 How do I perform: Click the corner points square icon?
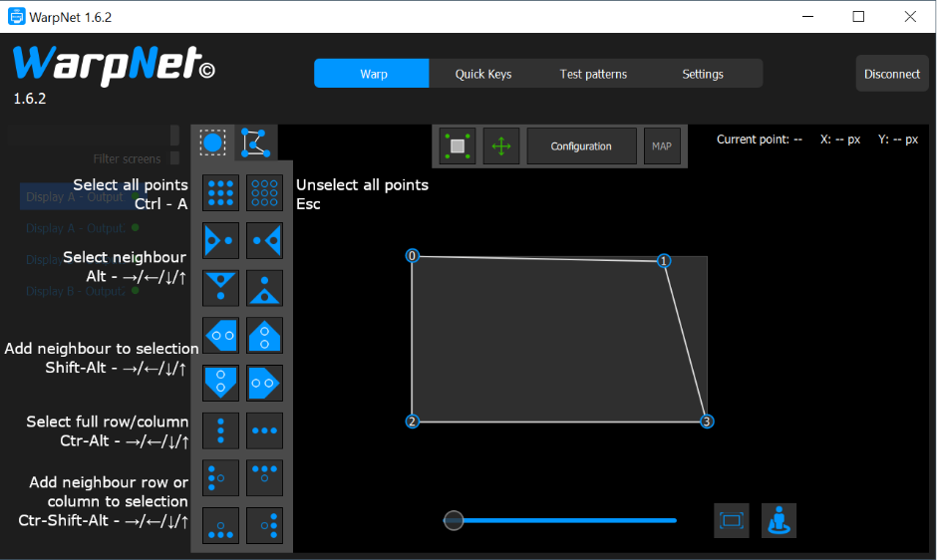[x=458, y=145]
